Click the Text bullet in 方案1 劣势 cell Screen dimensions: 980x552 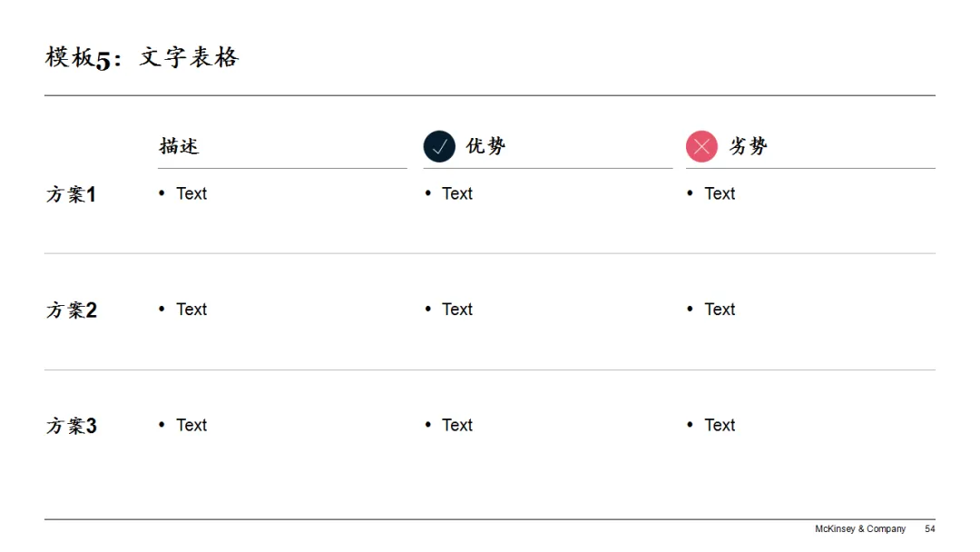click(x=720, y=193)
